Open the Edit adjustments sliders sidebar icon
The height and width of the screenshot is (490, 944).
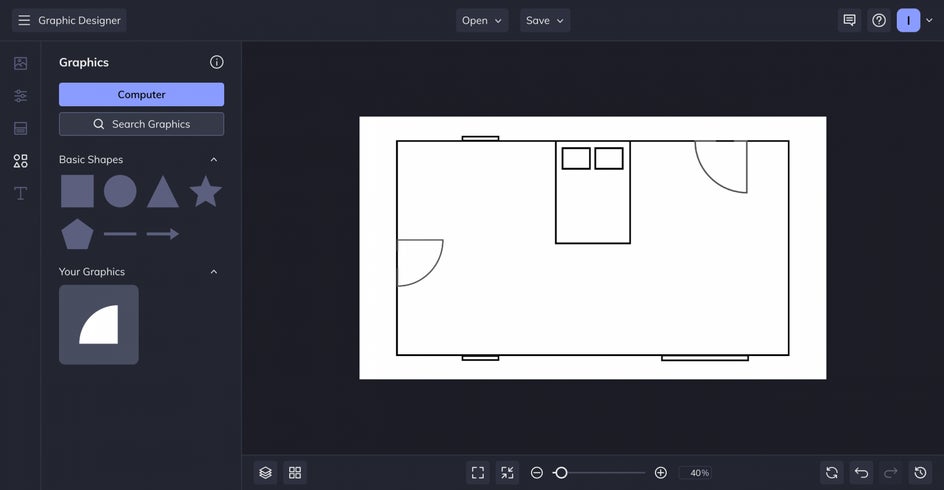[20, 96]
